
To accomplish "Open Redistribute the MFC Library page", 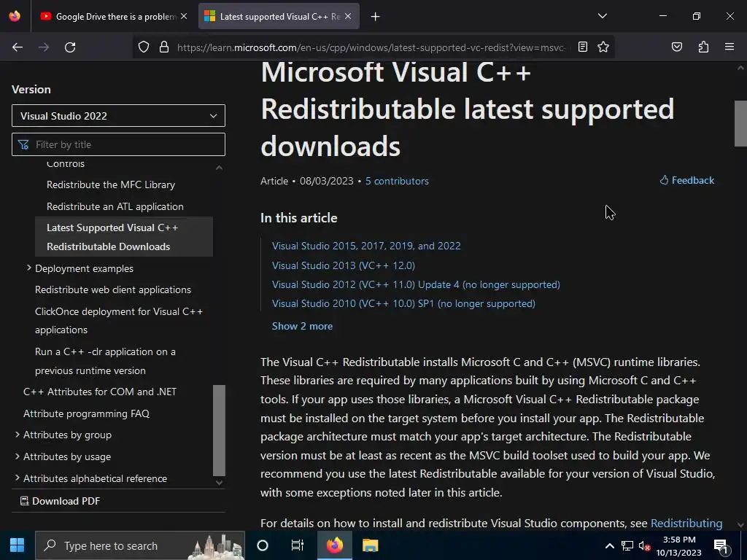I will tap(111, 184).
